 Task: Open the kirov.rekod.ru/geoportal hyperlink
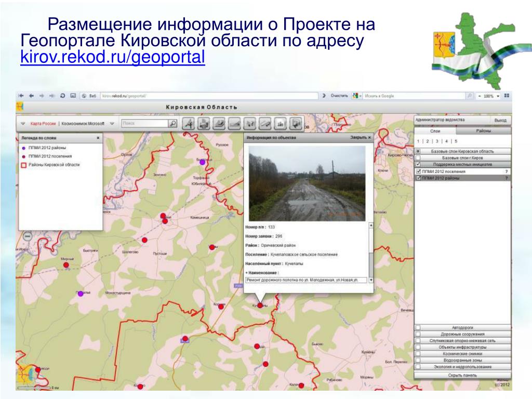point(113,57)
